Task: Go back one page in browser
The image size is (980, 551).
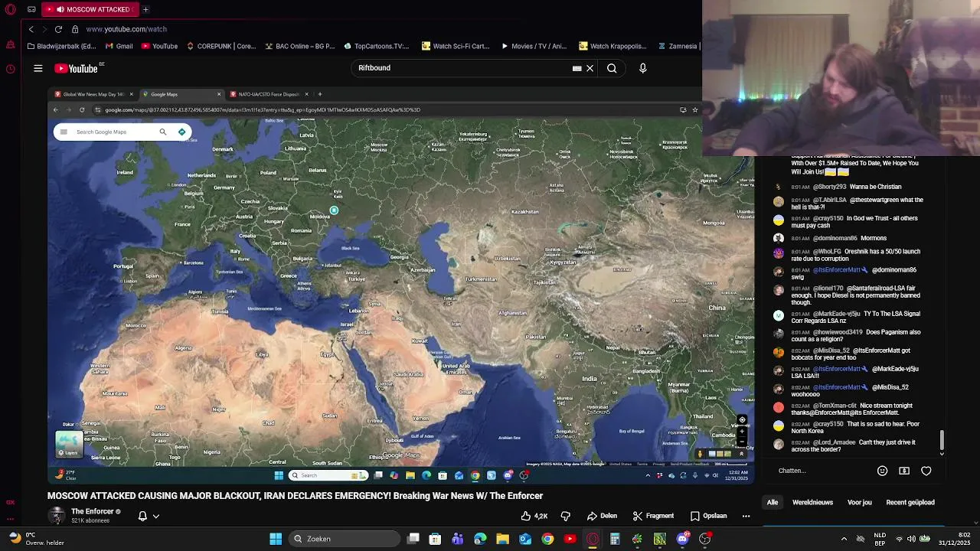Action: [31, 29]
